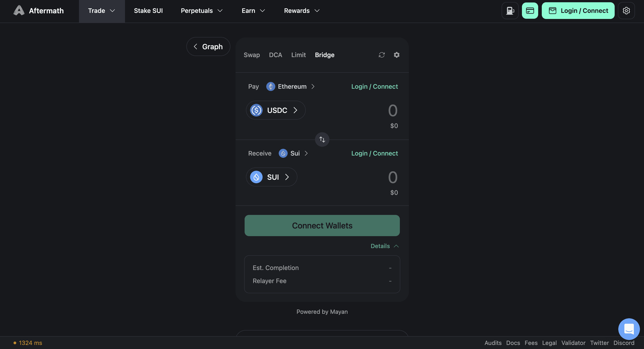Refresh bridge quote with circular arrows icon
Image resolution: width=644 pixels, height=349 pixels.
pos(382,55)
